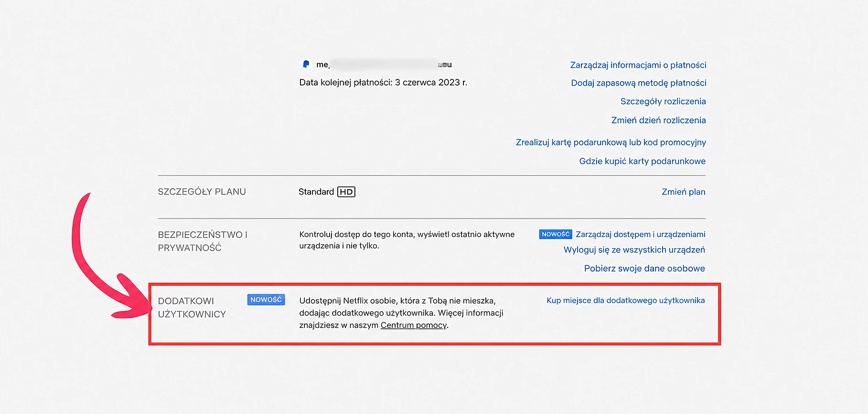Click the Dodatkowi użytkownicy section heading
Image resolution: width=868 pixels, height=414 pixels.
pos(192,307)
